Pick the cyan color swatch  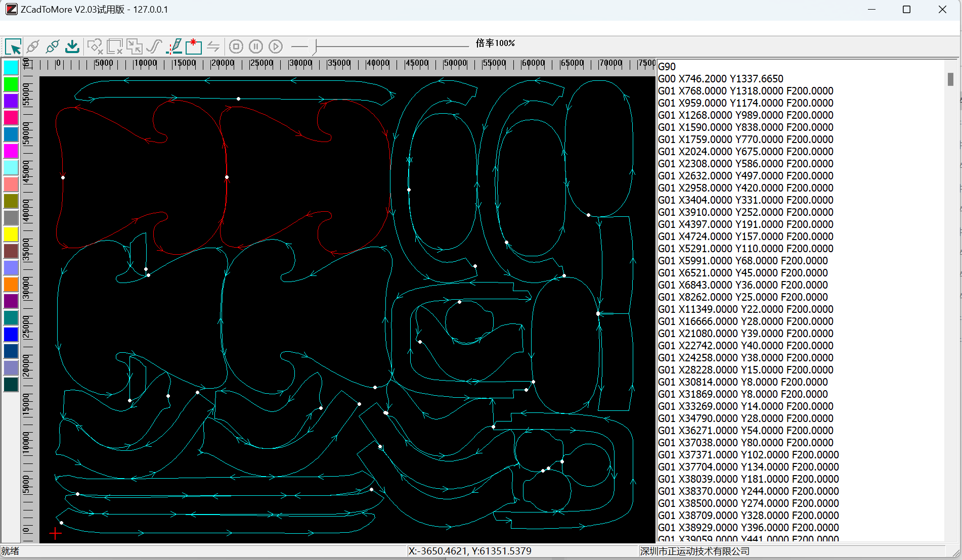(x=11, y=68)
